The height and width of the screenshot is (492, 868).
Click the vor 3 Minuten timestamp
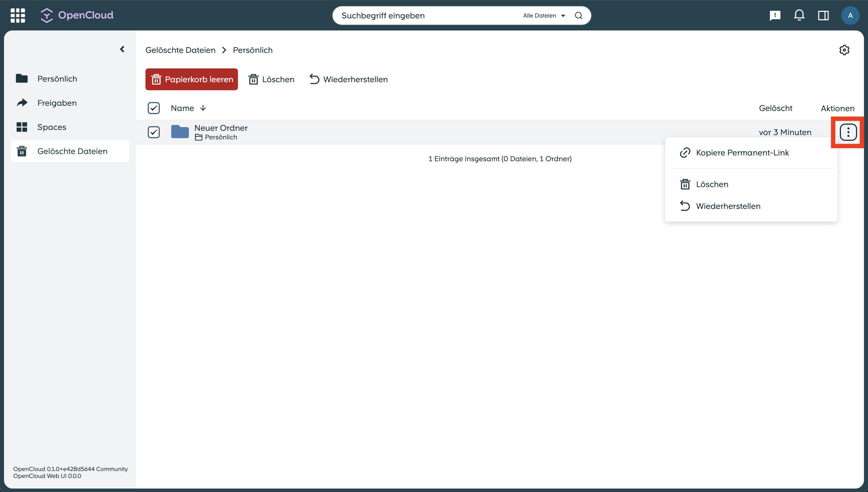[x=785, y=132]
